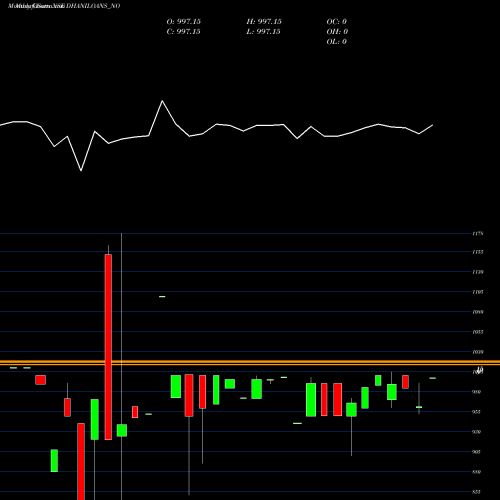The image size is (500, 500).
Task: Click the bottommost price axis label
Action: click(x=477, y=492)
